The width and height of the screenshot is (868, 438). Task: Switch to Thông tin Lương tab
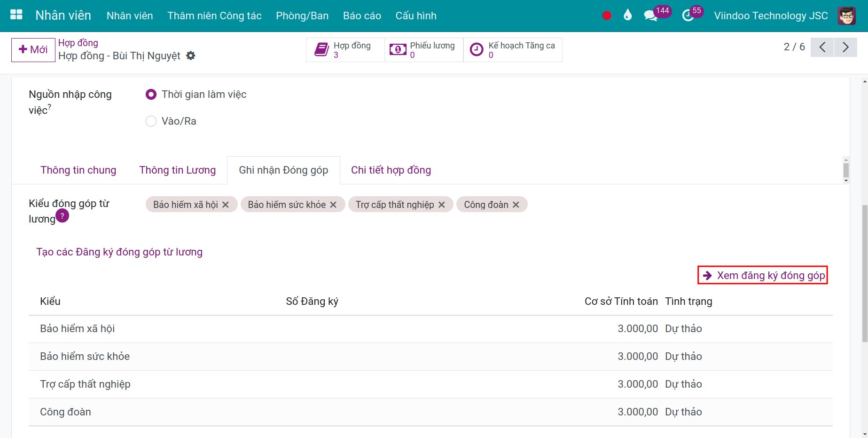(178, 170)
